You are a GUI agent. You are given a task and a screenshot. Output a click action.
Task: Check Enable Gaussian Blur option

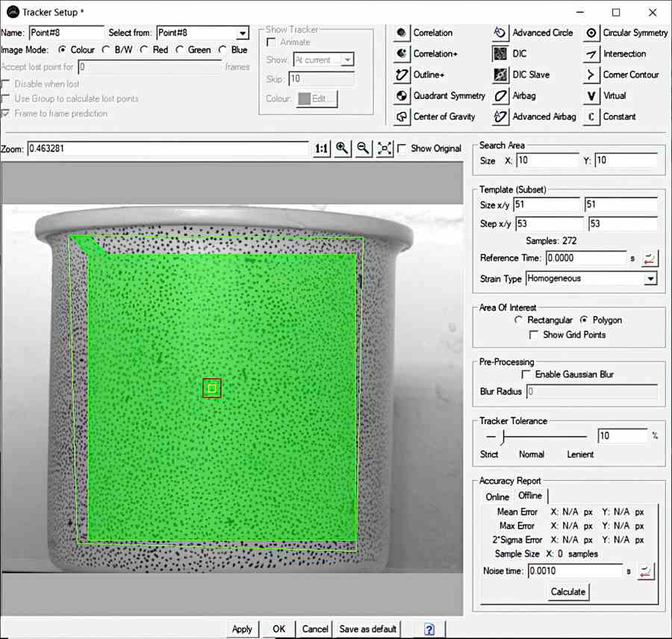coord(527,374)
